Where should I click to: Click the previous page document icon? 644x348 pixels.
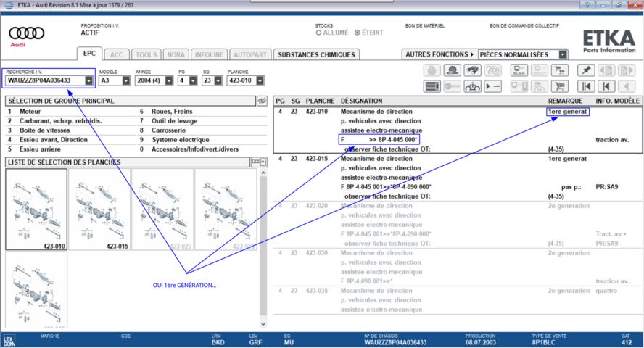click(x=606, y=70)
